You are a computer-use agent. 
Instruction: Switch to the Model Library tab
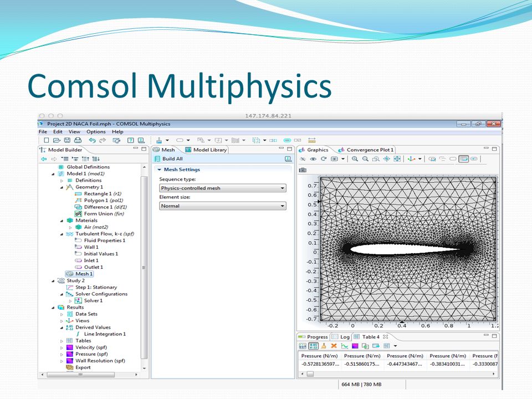coord(206,150)
